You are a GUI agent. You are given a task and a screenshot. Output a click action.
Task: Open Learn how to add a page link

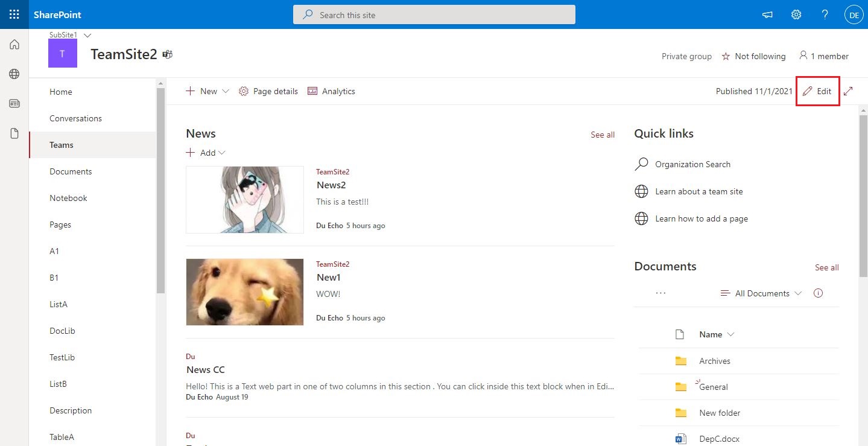(702, 218)
